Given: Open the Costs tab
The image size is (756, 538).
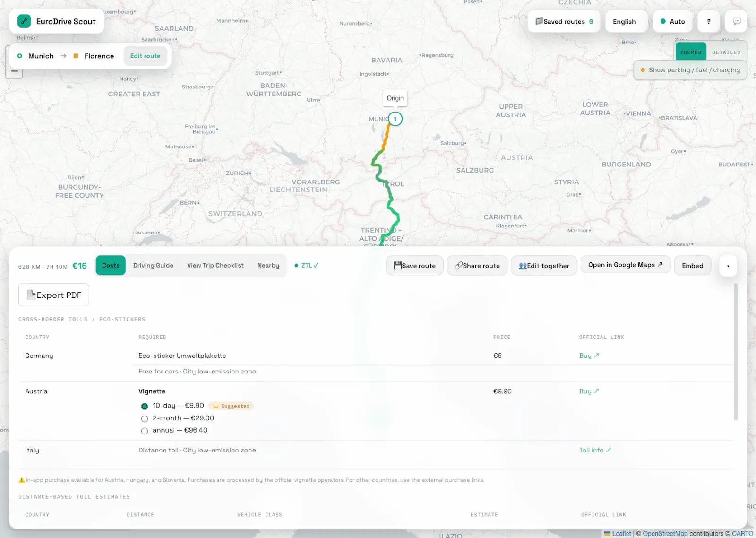Looking at the screenshot, I should 111,265.
